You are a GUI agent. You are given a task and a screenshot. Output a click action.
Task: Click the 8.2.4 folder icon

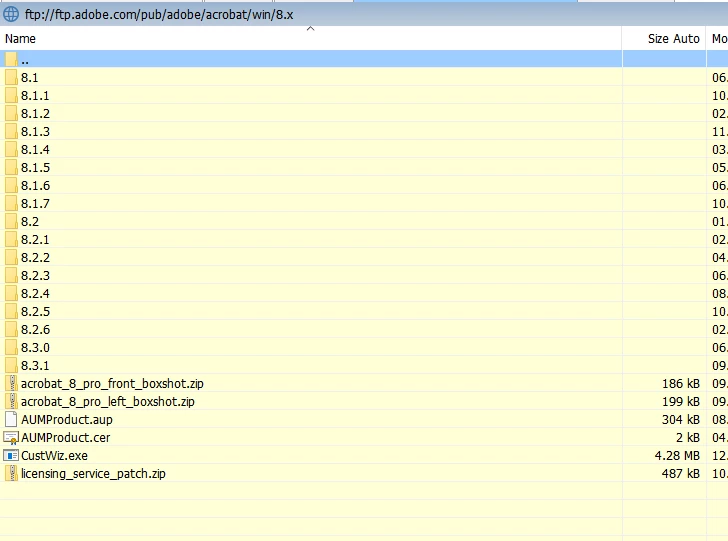pos(11,293)
